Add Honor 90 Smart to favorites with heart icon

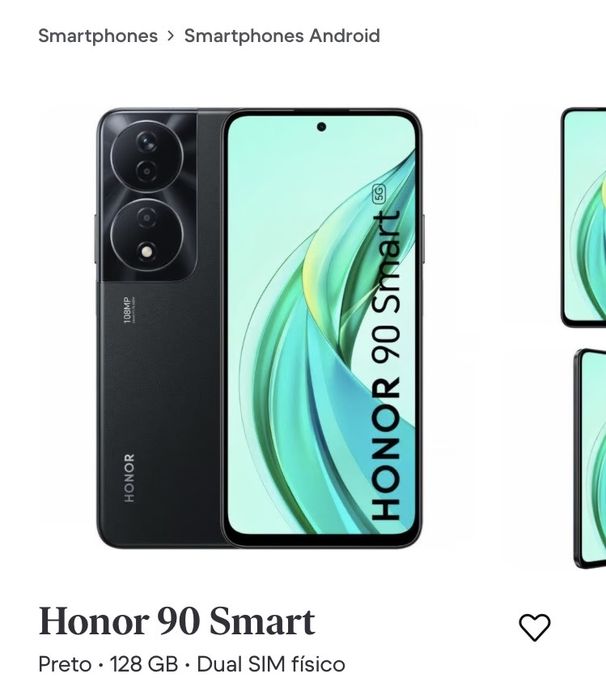[534, 627]
